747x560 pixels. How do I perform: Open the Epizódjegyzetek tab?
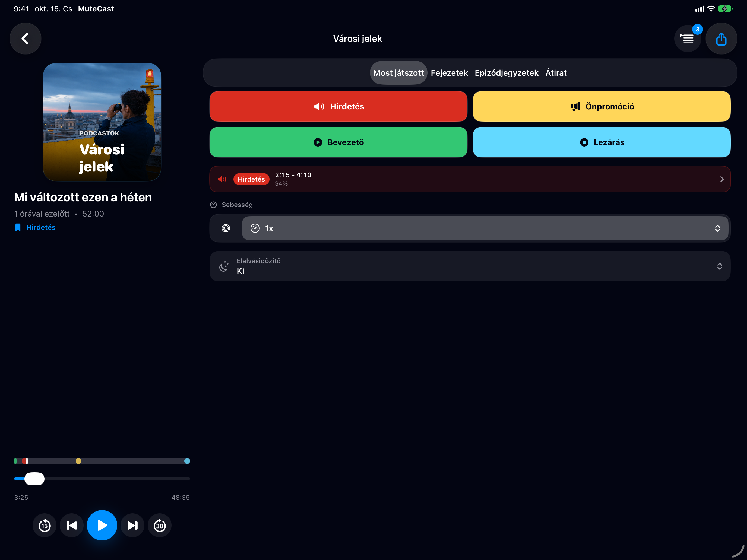pos(507,73)
